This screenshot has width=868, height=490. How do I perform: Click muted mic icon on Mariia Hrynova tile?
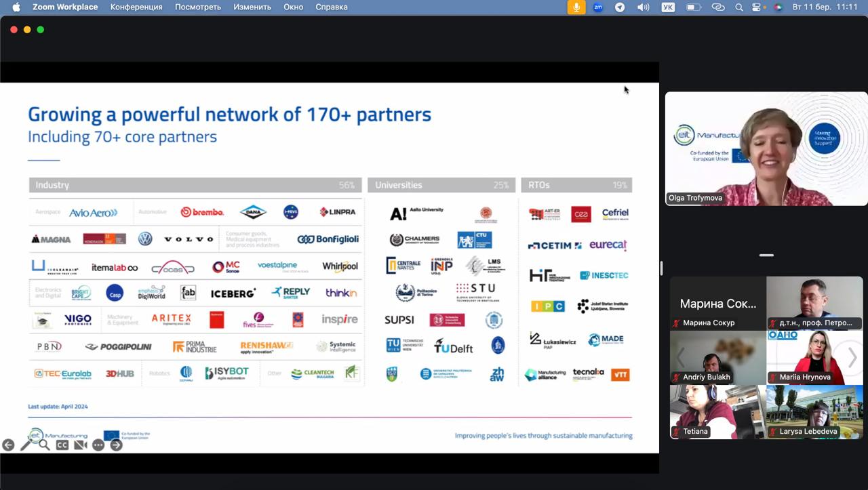773,377
